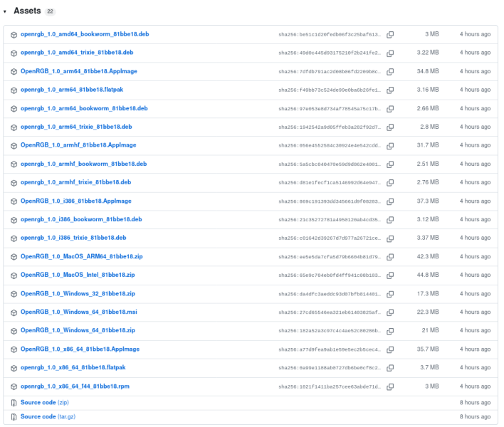Click the 17.3 MB size value
The image size is (504, 427).
pyautogui.click(x=428, y=294)
